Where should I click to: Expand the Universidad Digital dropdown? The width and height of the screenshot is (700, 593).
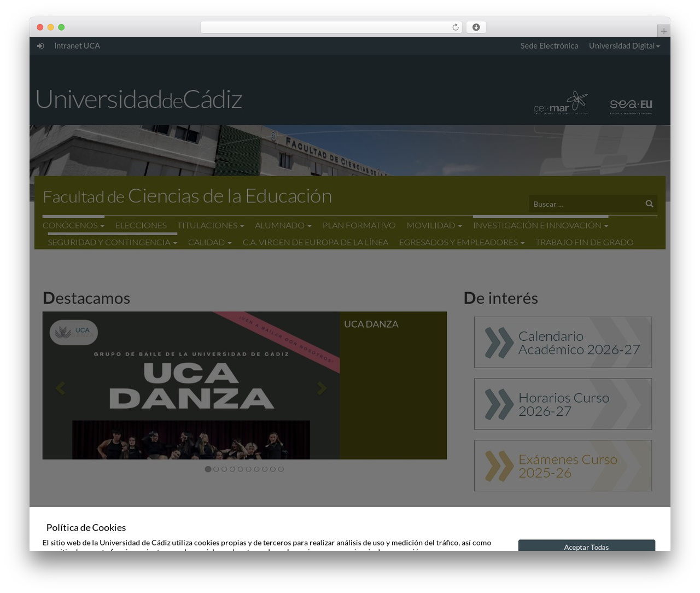(625, 46)
